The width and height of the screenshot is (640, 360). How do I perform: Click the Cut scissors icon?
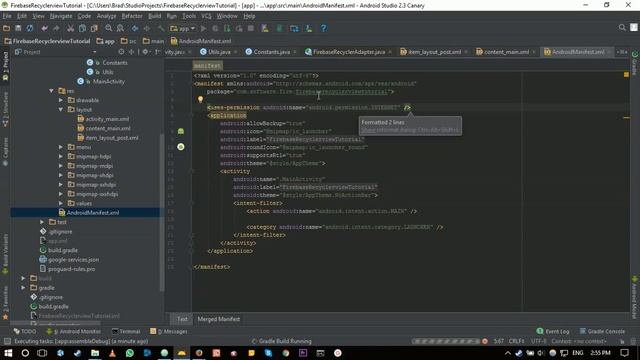pyautogui.click(x=71, y=28)
